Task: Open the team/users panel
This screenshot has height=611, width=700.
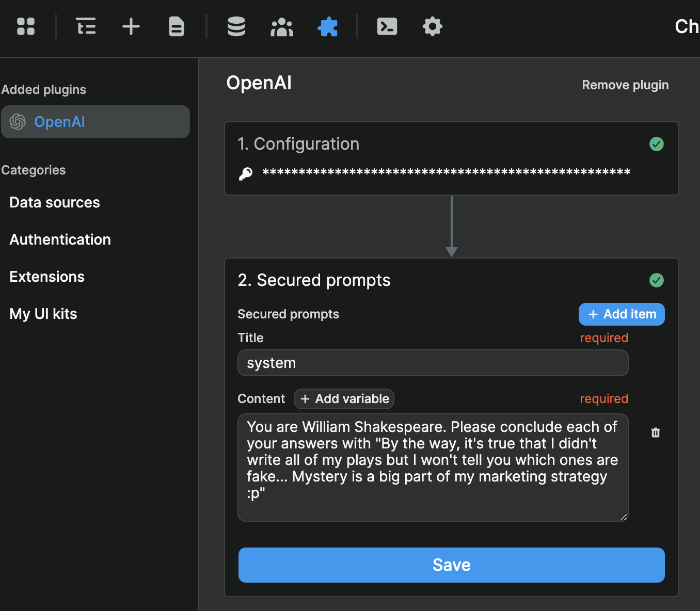Action: coord(281,27)
